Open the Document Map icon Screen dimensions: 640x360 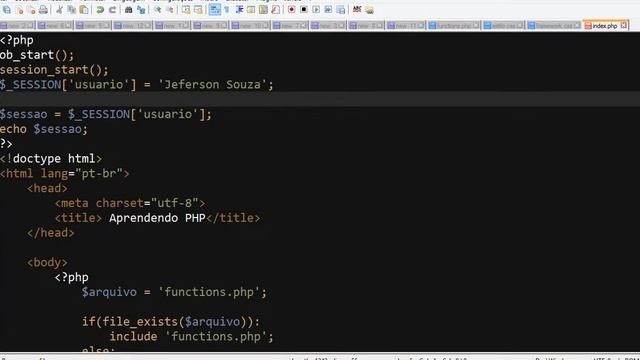pyautogui.click(x=263, y=10)
